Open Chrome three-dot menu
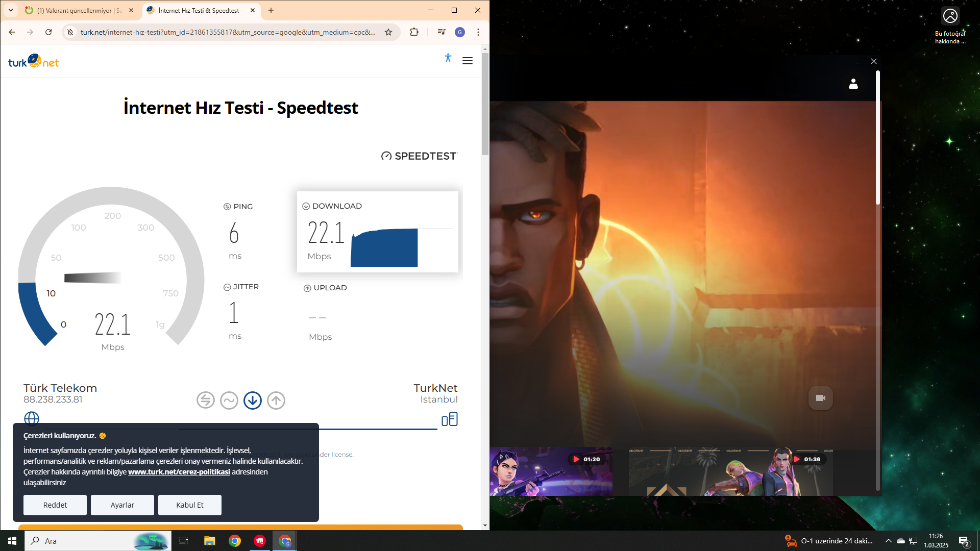This screenshot has height=551, width=980. (x=478, y=32)
